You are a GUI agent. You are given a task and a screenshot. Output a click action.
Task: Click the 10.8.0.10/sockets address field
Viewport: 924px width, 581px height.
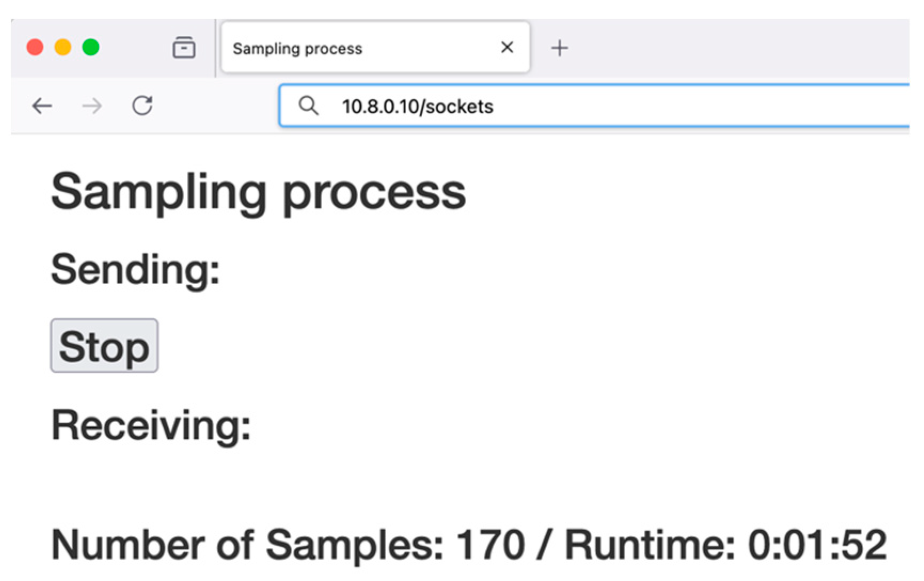[x=587, y=106]
